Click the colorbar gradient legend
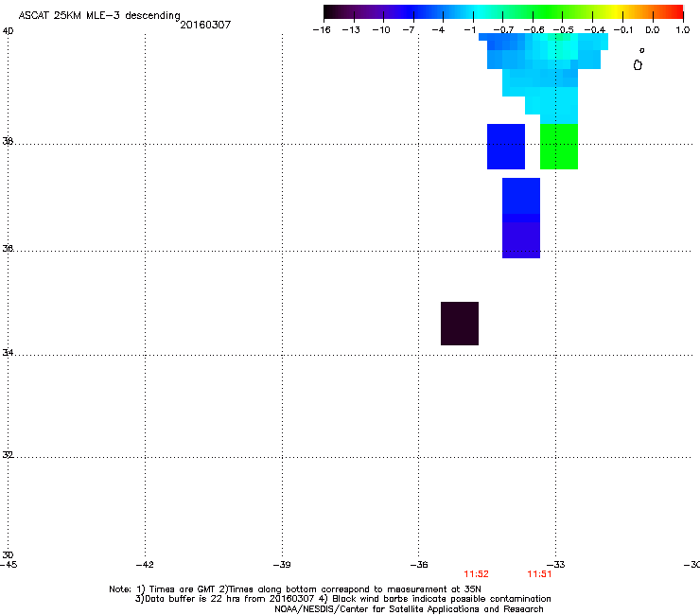 click(x=503, y=12)
